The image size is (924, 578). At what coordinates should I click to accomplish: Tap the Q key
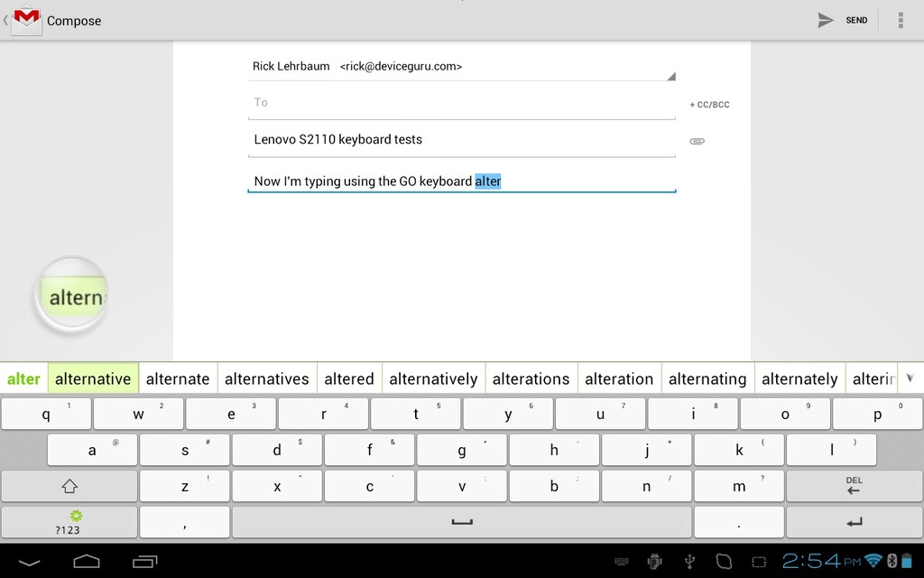tap(46, 414)
